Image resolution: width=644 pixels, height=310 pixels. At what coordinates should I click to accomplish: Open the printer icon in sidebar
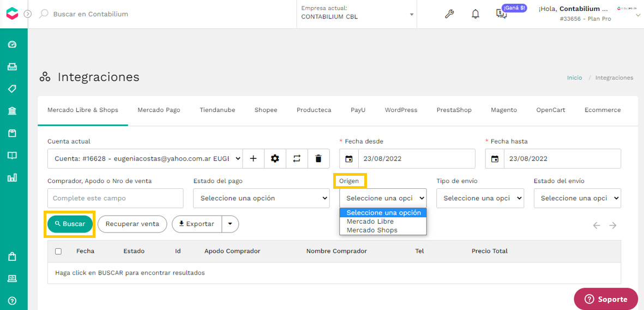click(12, 67)
